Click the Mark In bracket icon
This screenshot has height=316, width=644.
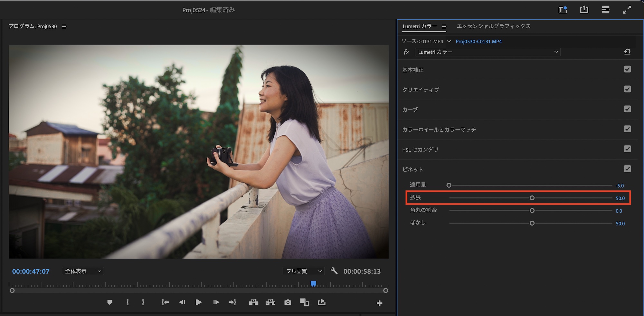pyautogui.click(x=128, y=302)
